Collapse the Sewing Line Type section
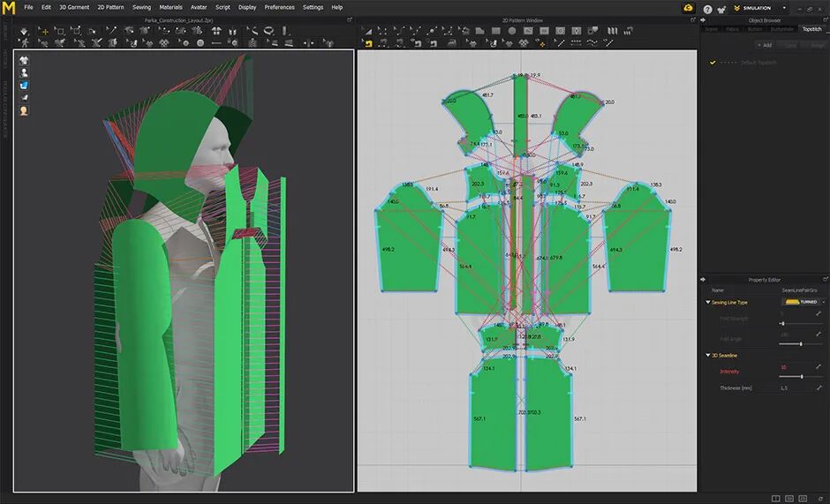Viewport: 830px width, 504px height. (x=708, y=302)
